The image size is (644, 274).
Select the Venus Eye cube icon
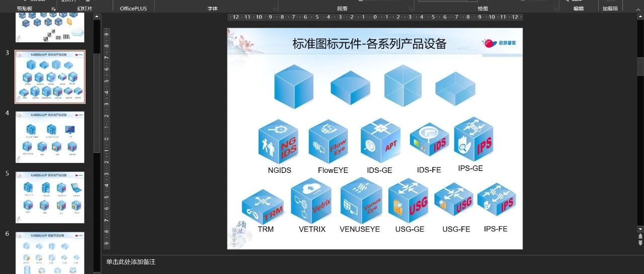tap(361, 201)
